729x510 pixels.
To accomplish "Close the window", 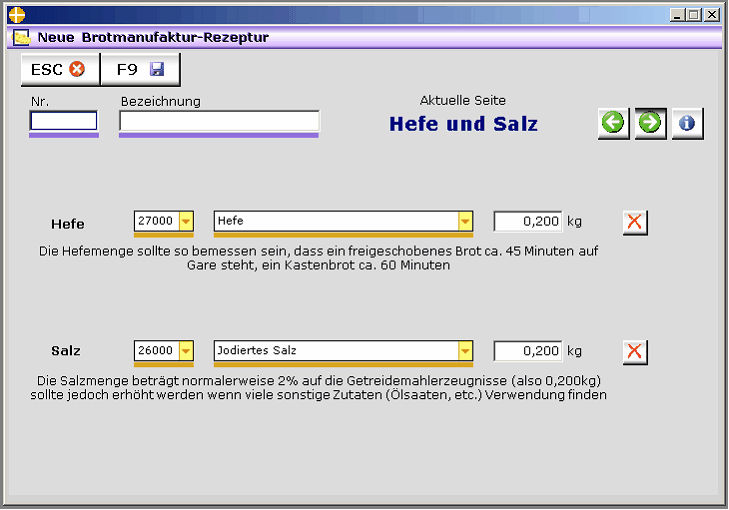I will point(712,15).
